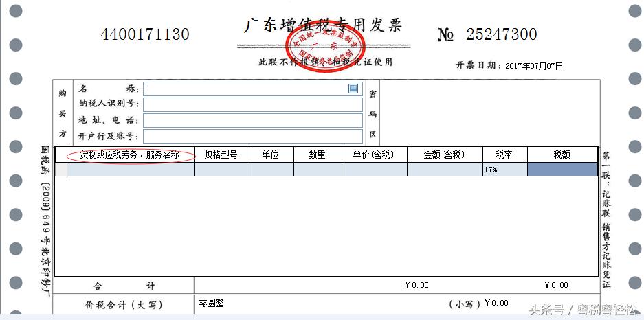Select the unit price (单价) cell in first row
Viewport: 644px width, 320px height.
point(374,170)
